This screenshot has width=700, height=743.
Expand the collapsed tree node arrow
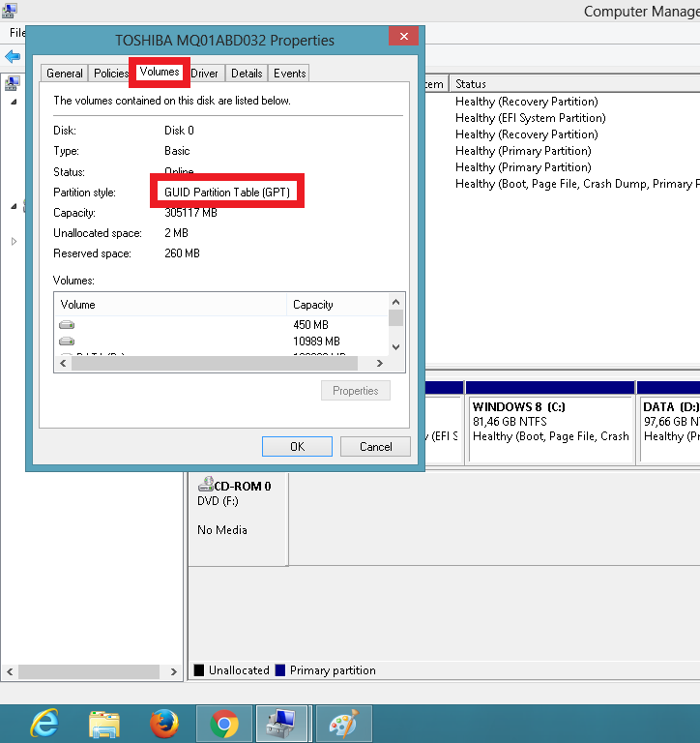pyautogui.click(x=14, y=242)
